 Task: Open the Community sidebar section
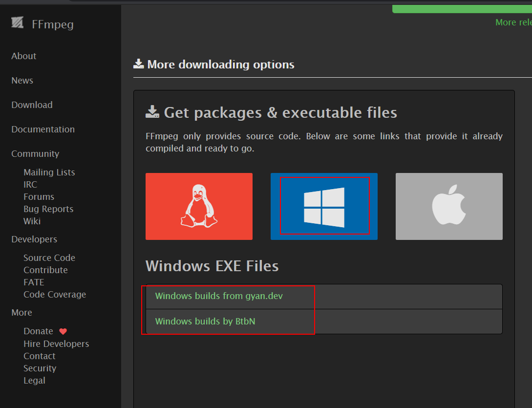[x=35, y=154]
